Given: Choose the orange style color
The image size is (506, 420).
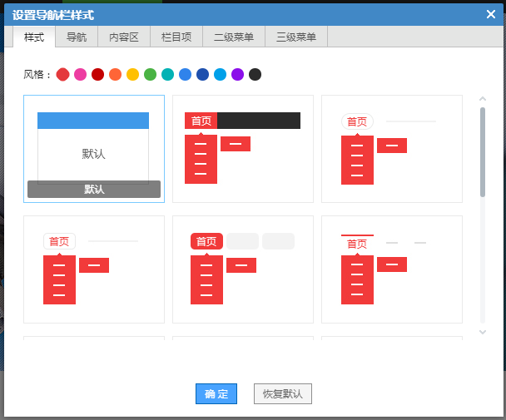Looking at the screenshot, I should (x=115, y=75).
